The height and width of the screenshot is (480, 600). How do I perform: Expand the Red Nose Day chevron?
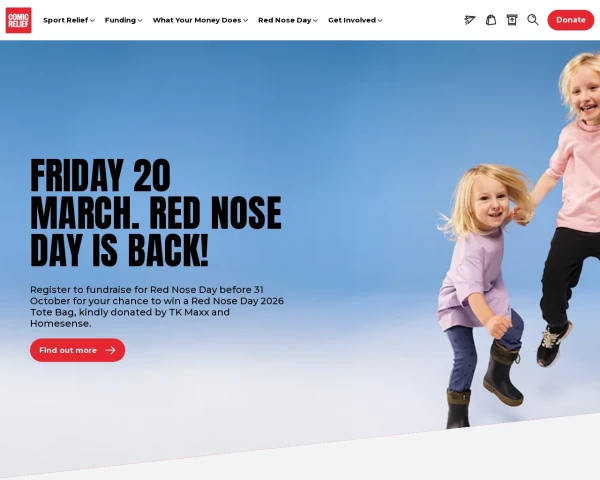pos(315,21)
